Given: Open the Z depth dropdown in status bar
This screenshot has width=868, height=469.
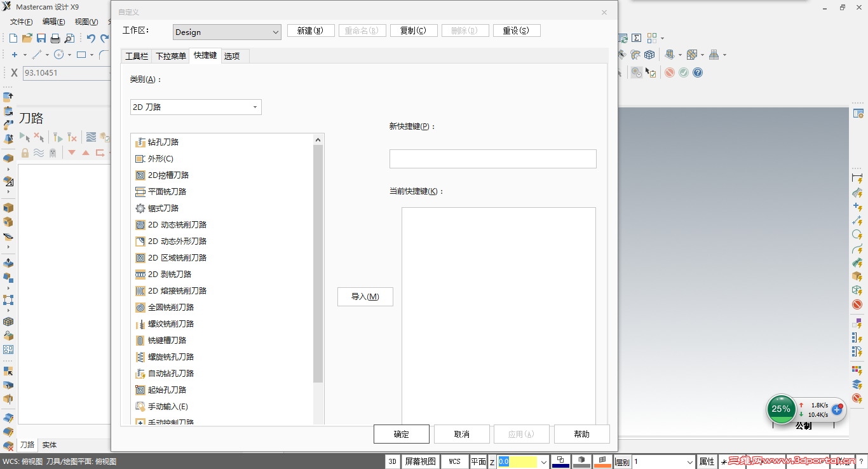Looking at the screenshot, I should (544, 461).
